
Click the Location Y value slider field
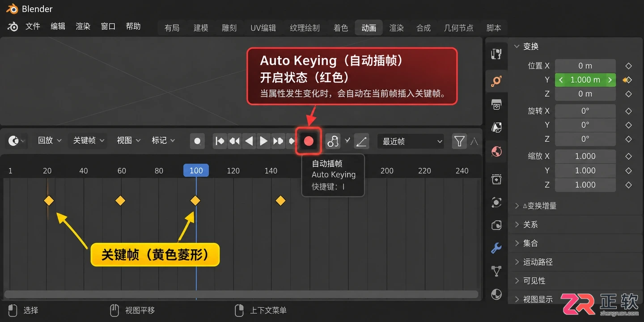[585, 80]
